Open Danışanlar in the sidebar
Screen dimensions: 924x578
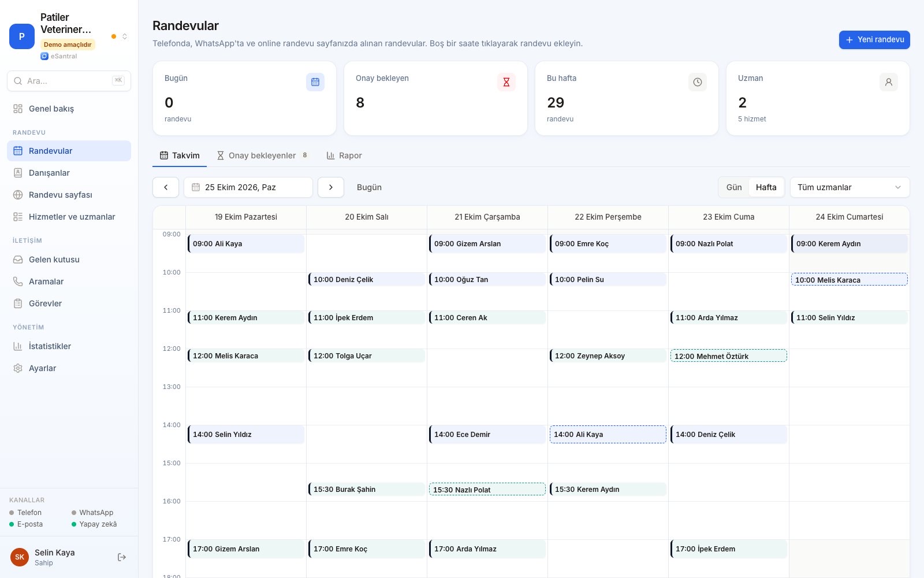tap(69, 173)
